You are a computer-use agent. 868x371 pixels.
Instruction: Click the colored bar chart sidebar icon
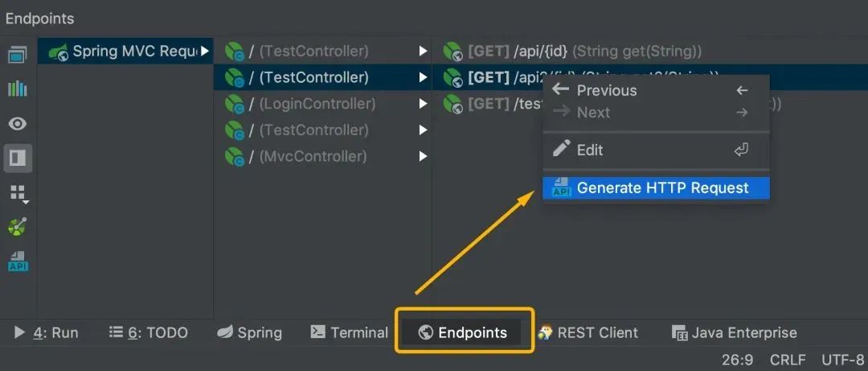pyautogui.click(x=17, y=89)
